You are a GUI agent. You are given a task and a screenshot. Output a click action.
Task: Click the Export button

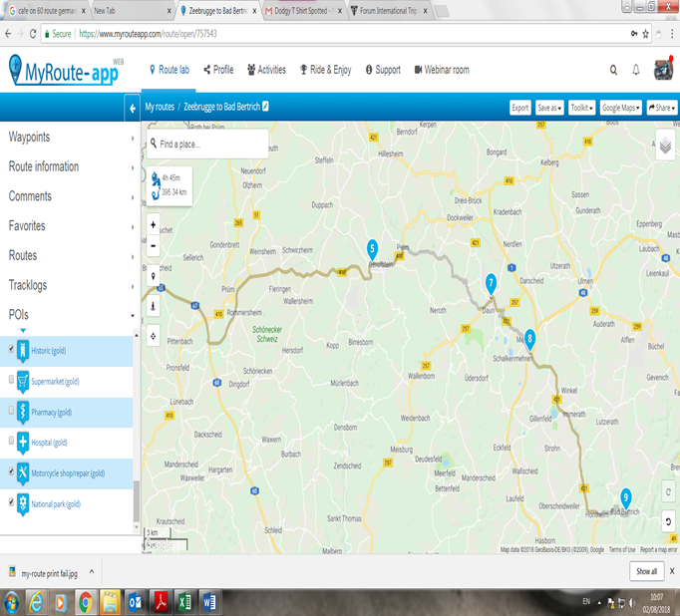click(519, 108)
